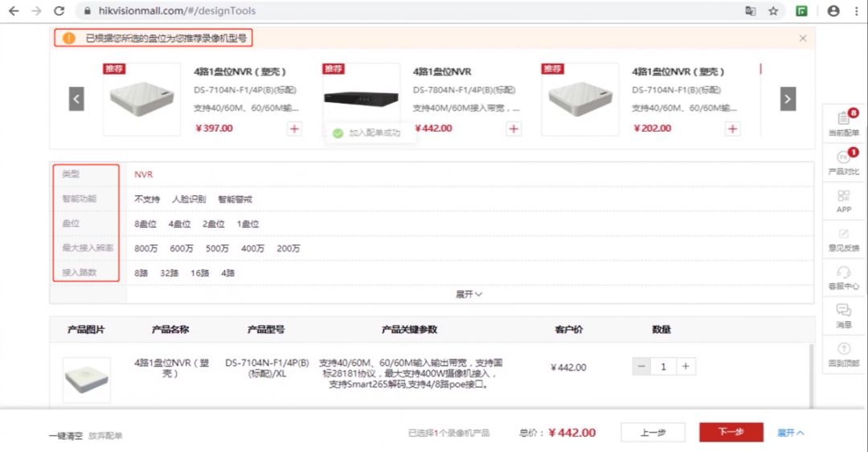Screen dimensions: 868x452
Task: Open the 4路1盘位NVR title priced ¥442.00
Action: pyautogui.click(x=442, y=72)
